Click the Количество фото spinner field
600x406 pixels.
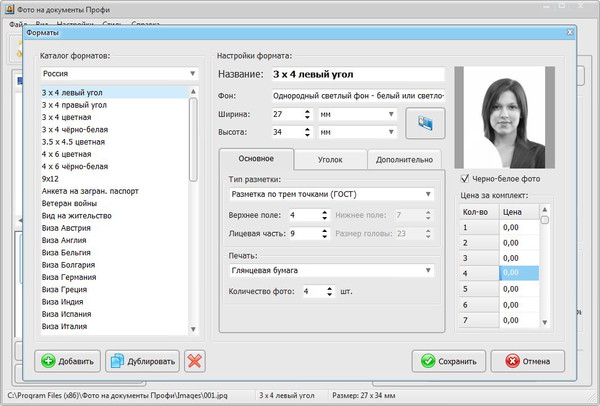pos(315,291)
